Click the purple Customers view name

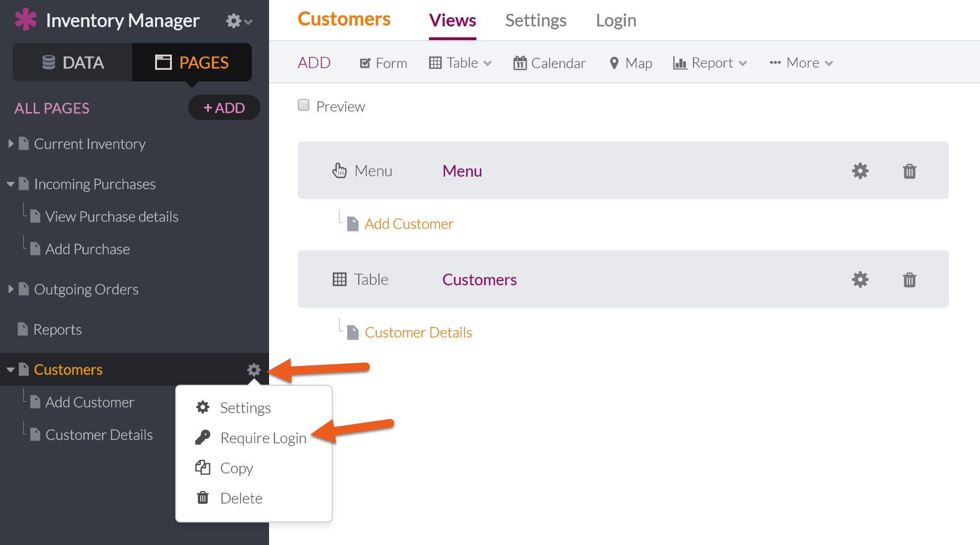pos(479,279)
